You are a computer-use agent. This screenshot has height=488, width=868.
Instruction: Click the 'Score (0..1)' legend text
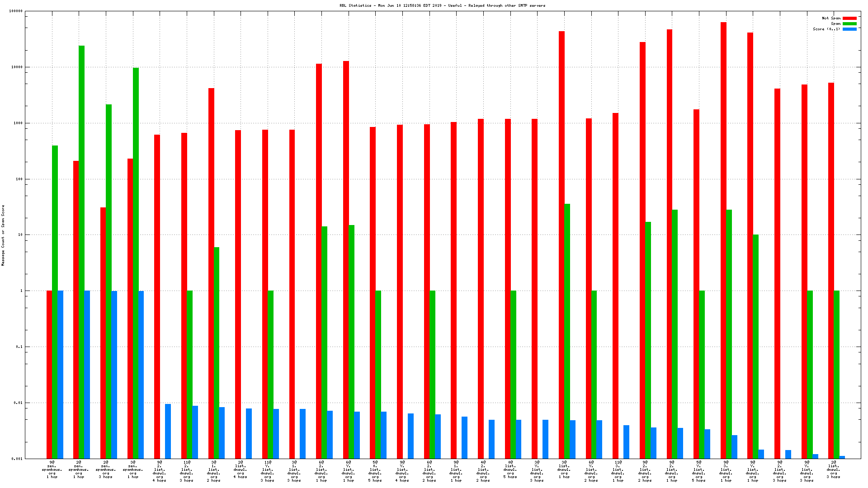[826, 29]
